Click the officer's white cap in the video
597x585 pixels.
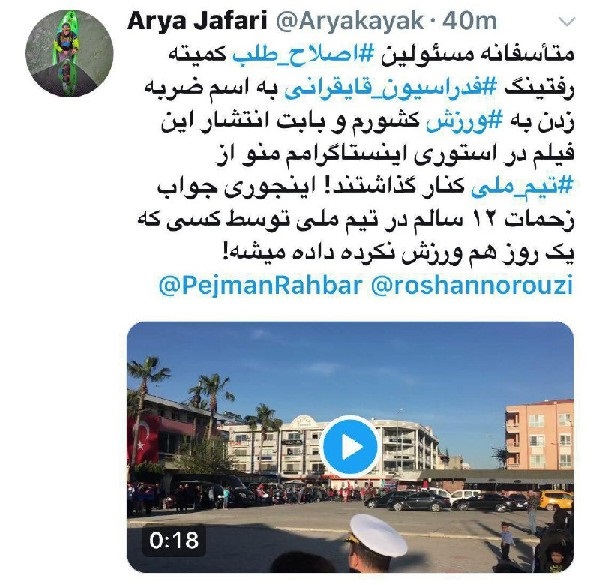click(378, 533)
